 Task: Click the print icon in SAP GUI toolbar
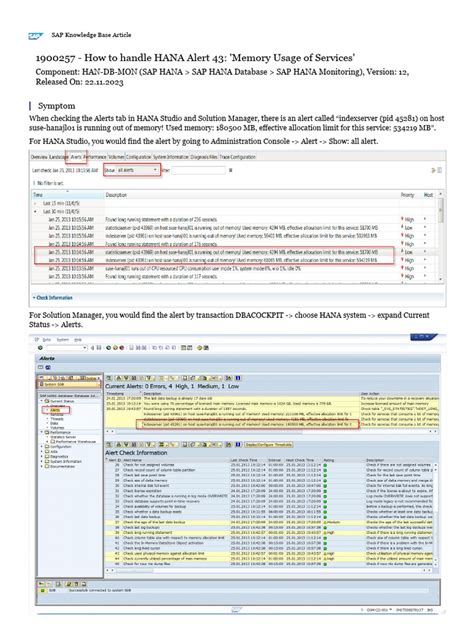point(132,347)
